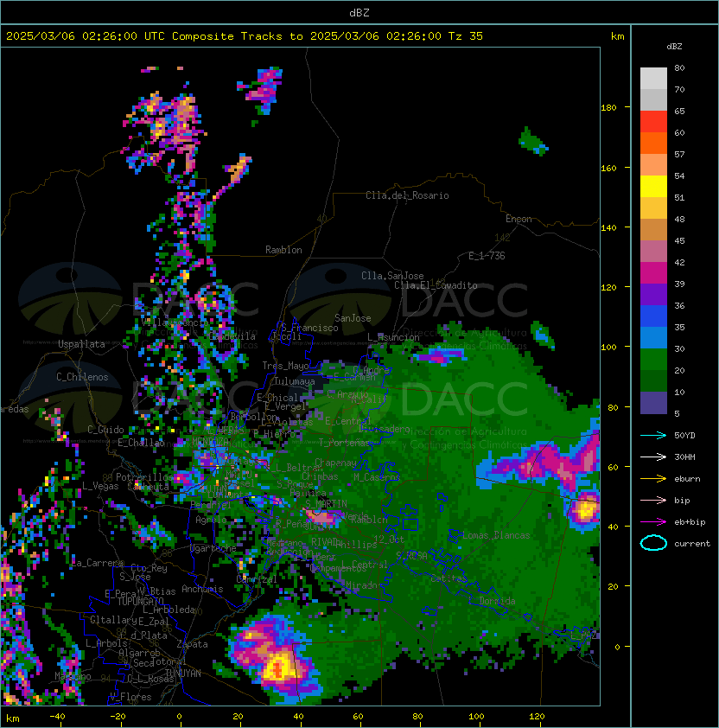The height and width of the screenshot is (728, 719).
Task: Click the dark purple 10 dBZ swatch
Action: (x=653, y=402)
